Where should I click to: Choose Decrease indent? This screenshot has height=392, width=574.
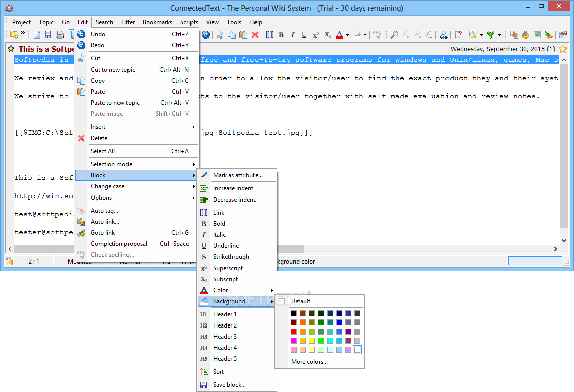236,200
